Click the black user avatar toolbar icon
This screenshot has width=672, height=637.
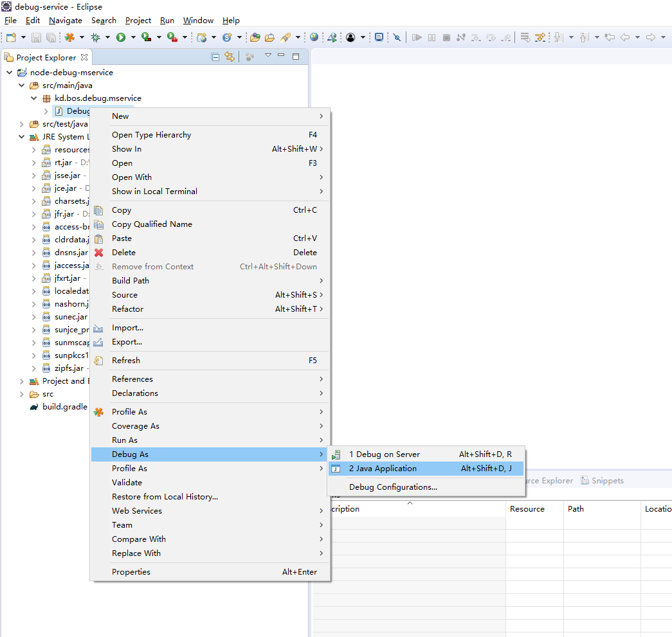pos(350,38)
